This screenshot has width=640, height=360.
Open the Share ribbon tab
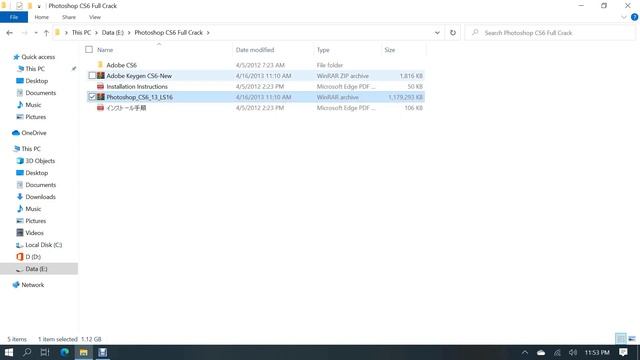(x=69, y=17)
